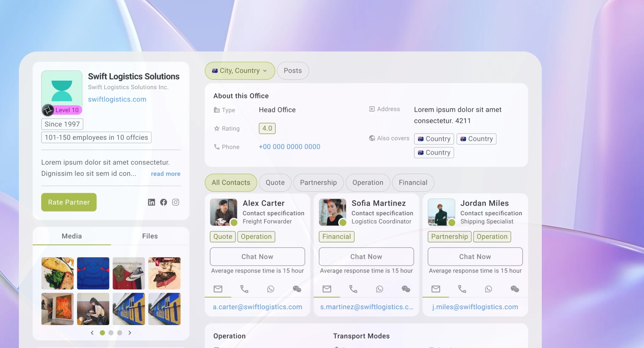Click Financial tag on Sofia Martinez's card
This screenshot has height=348, width=644.
point(336,237)
